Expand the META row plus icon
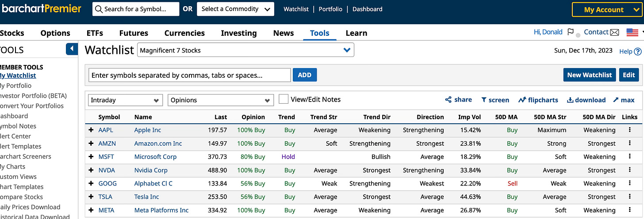The width and height of the screenshot is (644, 219). (91, 210)
